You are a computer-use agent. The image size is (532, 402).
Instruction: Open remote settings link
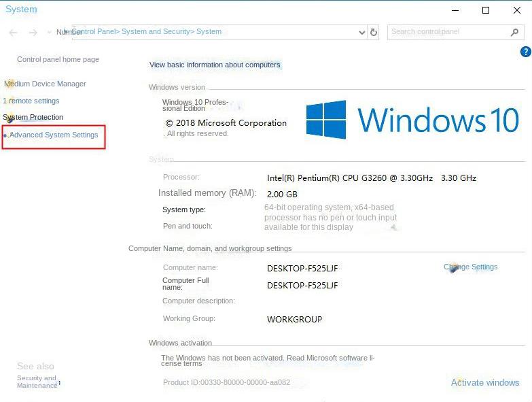[x=31, y=101]
